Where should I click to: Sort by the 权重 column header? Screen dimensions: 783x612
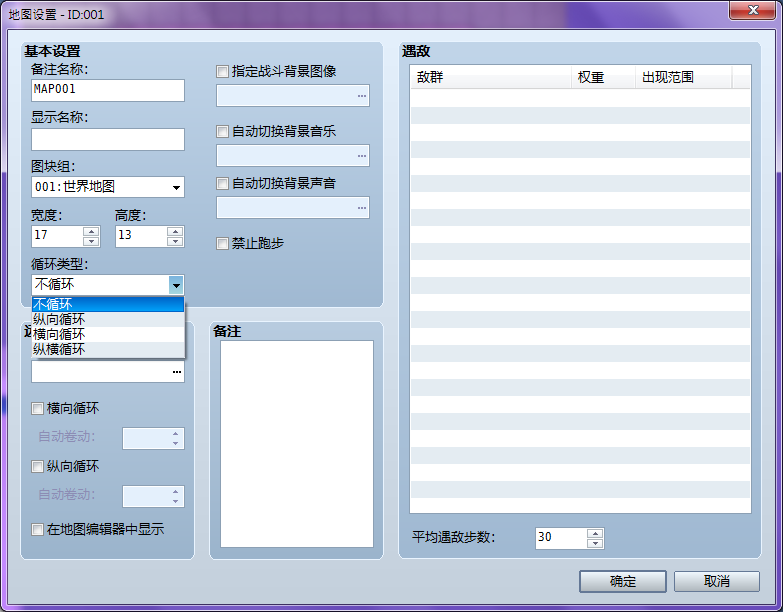click(603, 77)
